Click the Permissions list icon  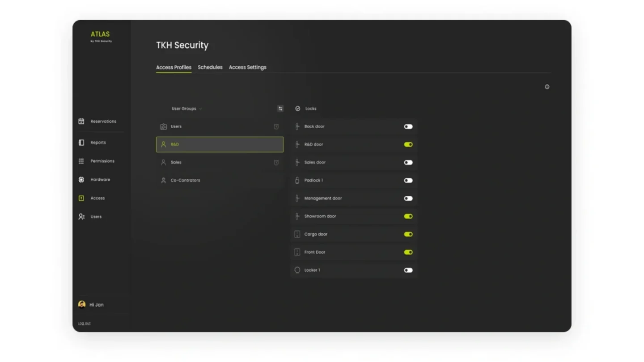tap(81, 161)
